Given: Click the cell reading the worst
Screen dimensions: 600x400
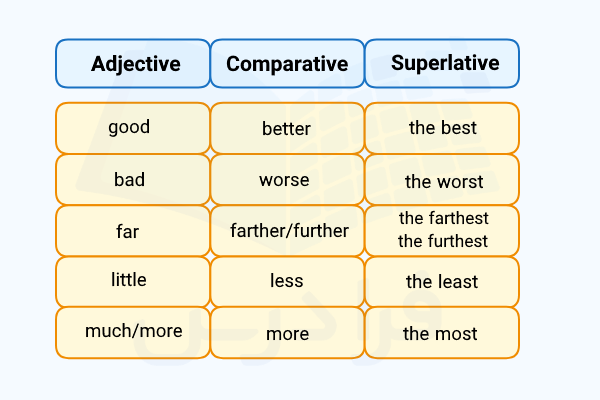Looking at the screenshot, I should click(x=442, y=180).
